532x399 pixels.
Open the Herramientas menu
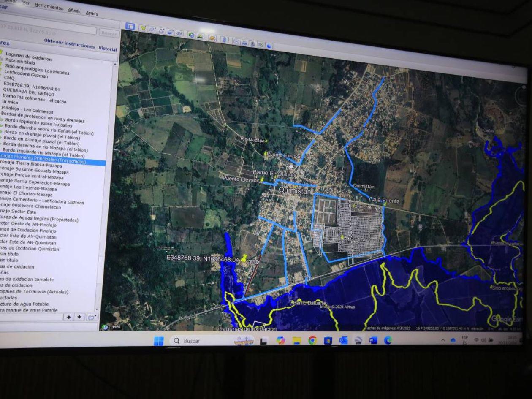[49, 6]
